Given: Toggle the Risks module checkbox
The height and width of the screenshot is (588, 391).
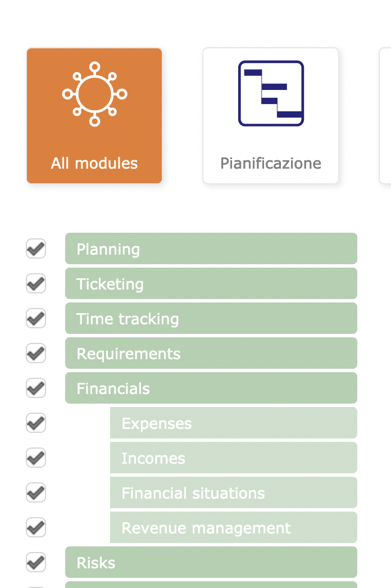Looking at the screenshot, I should pyautogui.click(x=36, y=562).
